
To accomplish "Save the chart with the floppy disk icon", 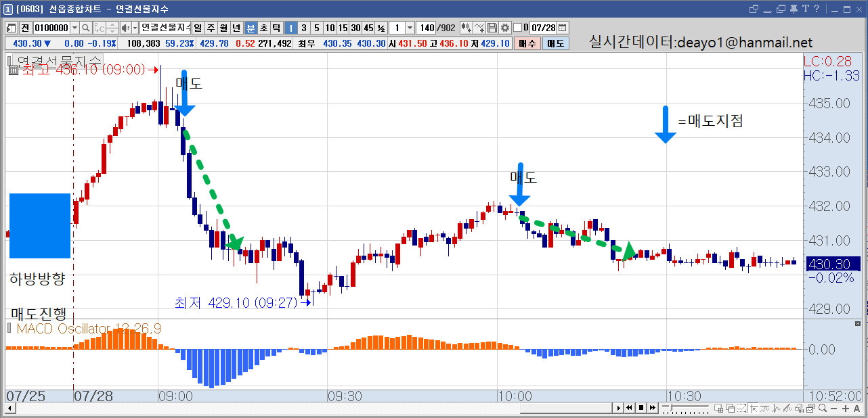I will tap(492, 28).
